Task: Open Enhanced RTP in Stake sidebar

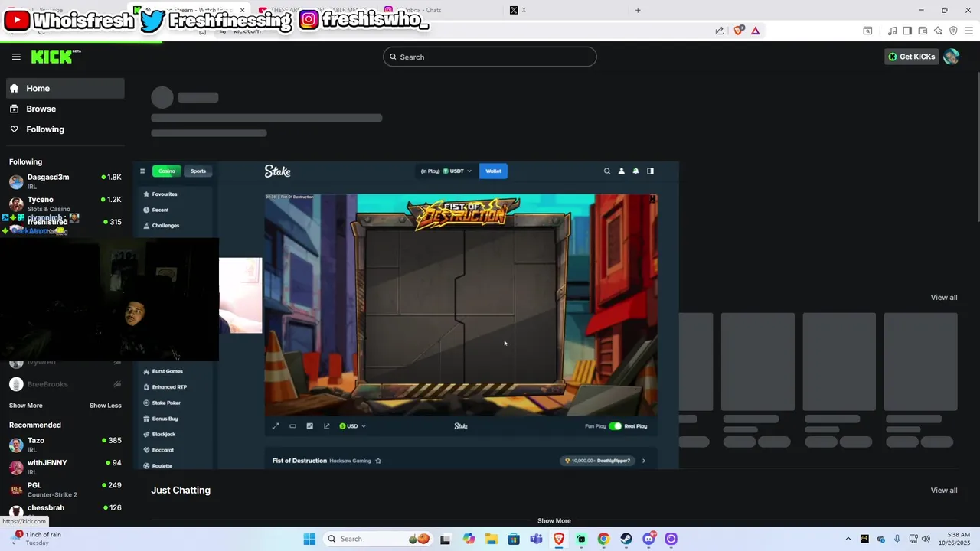Action: tap(169, 387)
